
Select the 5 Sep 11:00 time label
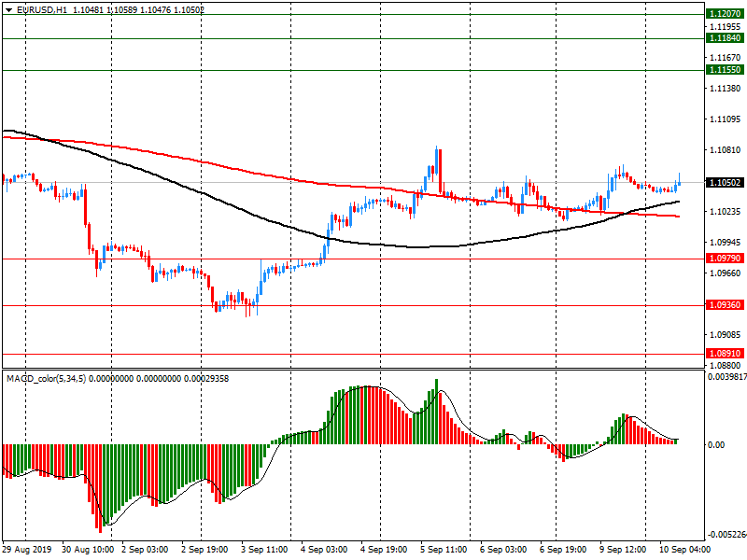(444, 550)
